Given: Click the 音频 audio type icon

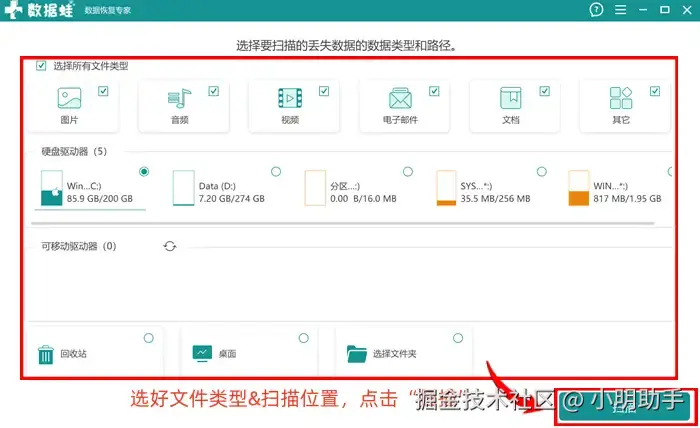Looking at the screenshot, I should [x=179, y=98].
